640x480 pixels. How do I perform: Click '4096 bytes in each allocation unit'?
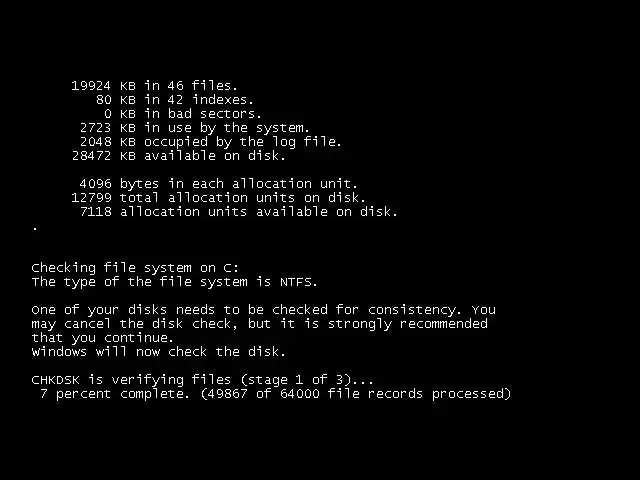pyautogui.click(x=218, y=184)
